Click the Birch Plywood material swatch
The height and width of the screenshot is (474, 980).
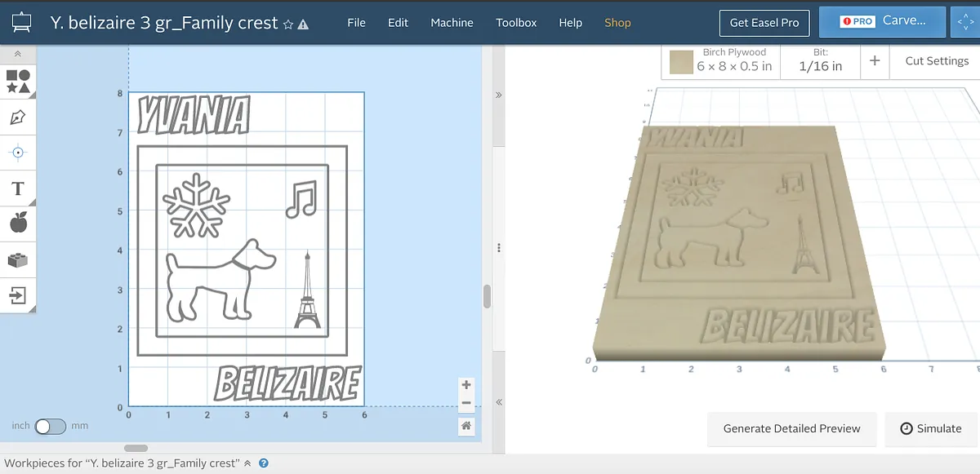tap(681, 62)
